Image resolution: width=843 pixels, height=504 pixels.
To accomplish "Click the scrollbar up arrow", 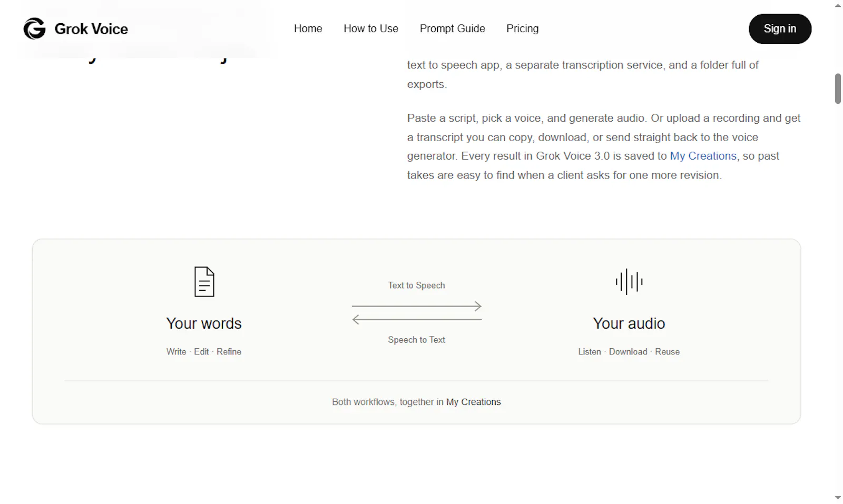I will click(x=838, y=5).
